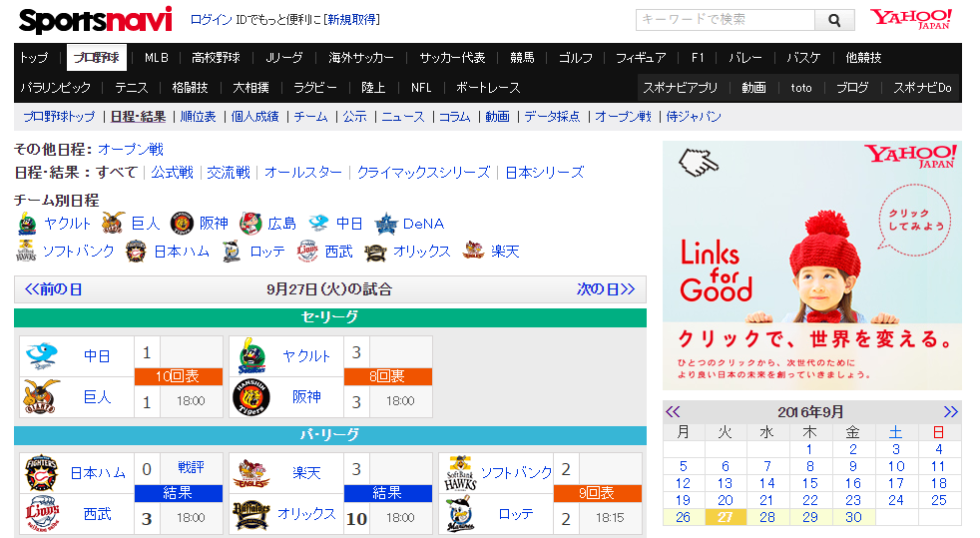Open the プロ野球 tab in main navigation
The height and width of the screenshot is (538, 980).
96,58
